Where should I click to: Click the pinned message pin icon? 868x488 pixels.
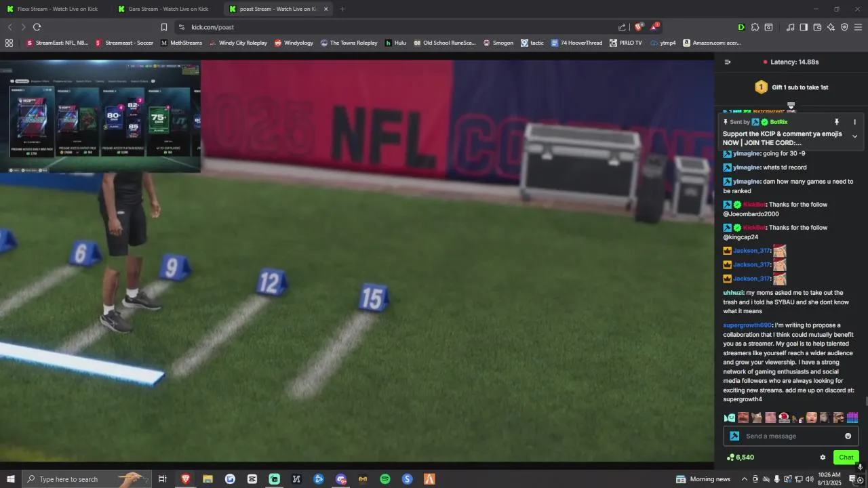[836, 122]
